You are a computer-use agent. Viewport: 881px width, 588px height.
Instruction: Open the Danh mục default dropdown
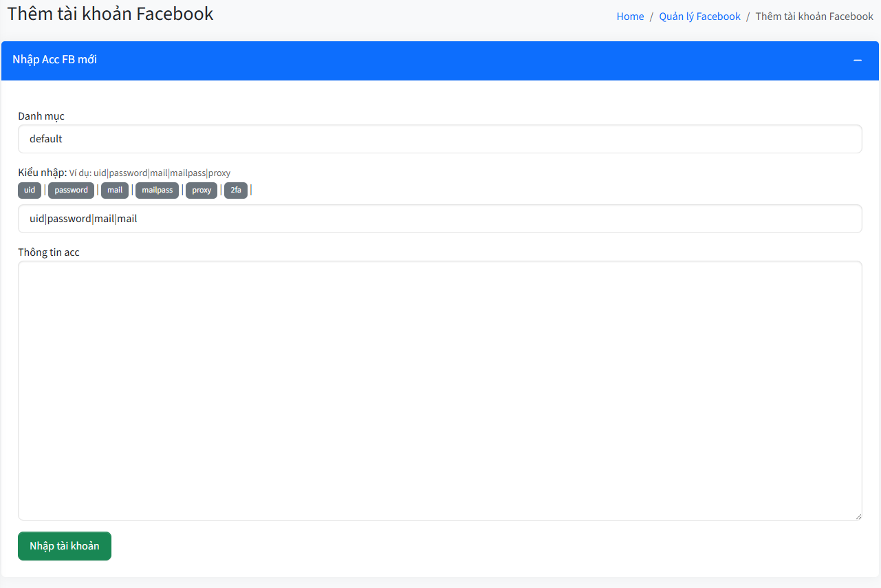440,139
